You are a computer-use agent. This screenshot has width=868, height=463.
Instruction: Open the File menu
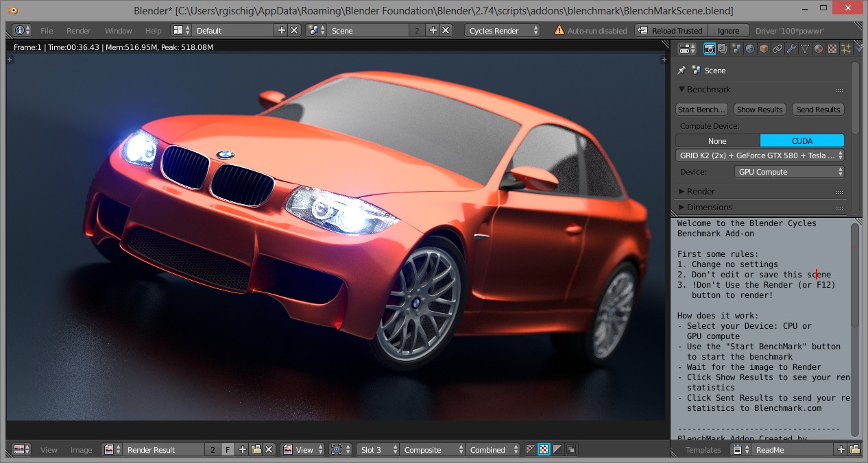[x=47, y=31]
